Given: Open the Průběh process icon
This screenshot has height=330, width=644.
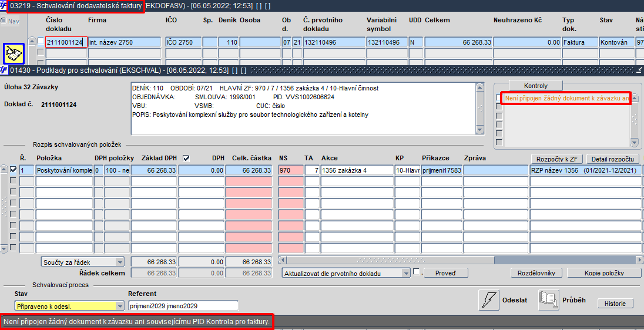Looking at the screenshot, I should point(548,300).
